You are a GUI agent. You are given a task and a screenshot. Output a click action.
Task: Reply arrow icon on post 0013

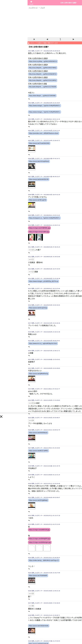[29, 275]
